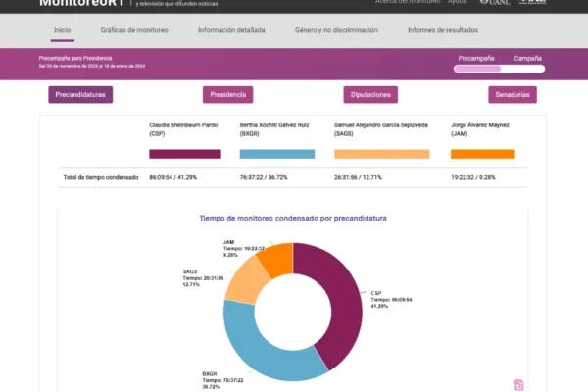588x392 pixels.
Task: Click the Presidencia button
Action: [x=228, y=95]
